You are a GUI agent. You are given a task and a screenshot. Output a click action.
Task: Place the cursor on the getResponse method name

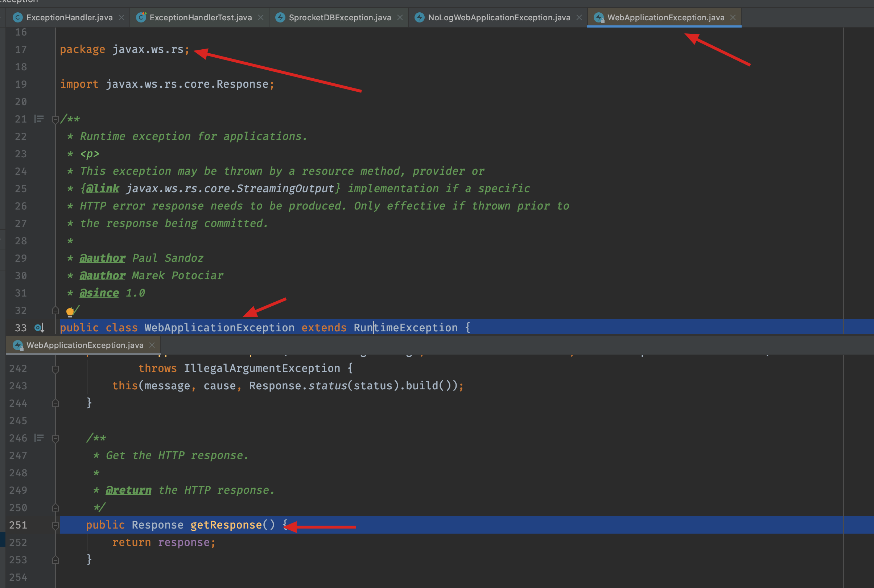coord(226,525)
